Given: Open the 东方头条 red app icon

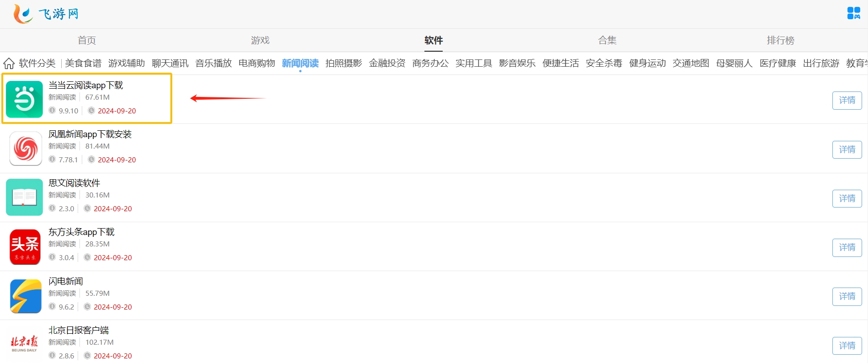Looking at the screenshot, I should (25, 247).
